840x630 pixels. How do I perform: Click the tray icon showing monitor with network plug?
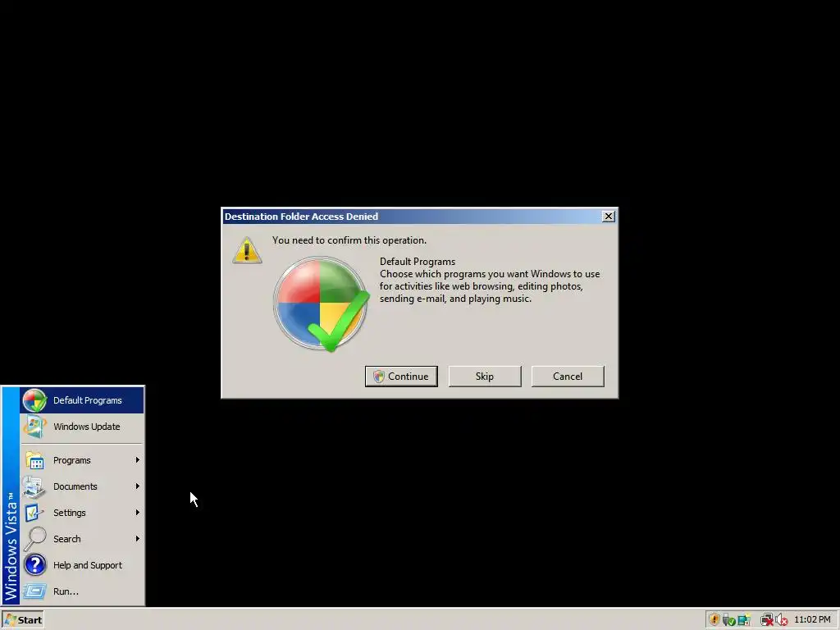743,620
